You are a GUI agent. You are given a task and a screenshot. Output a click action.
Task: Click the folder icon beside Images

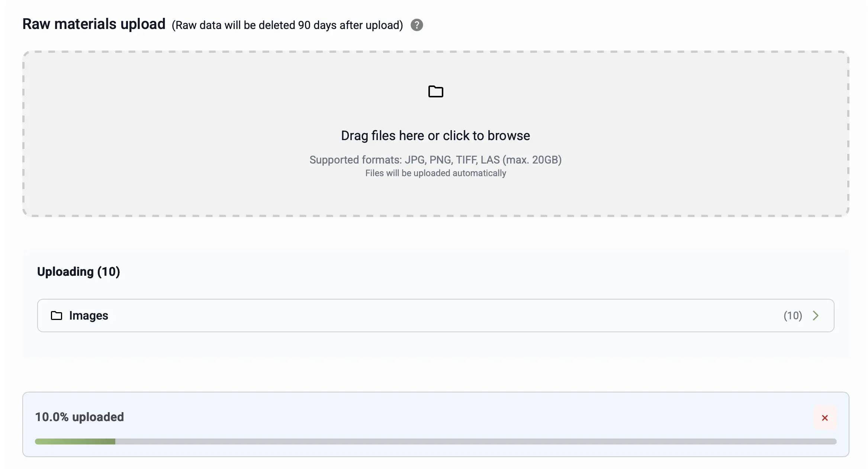pyautogui.click(x=57, y=316)
